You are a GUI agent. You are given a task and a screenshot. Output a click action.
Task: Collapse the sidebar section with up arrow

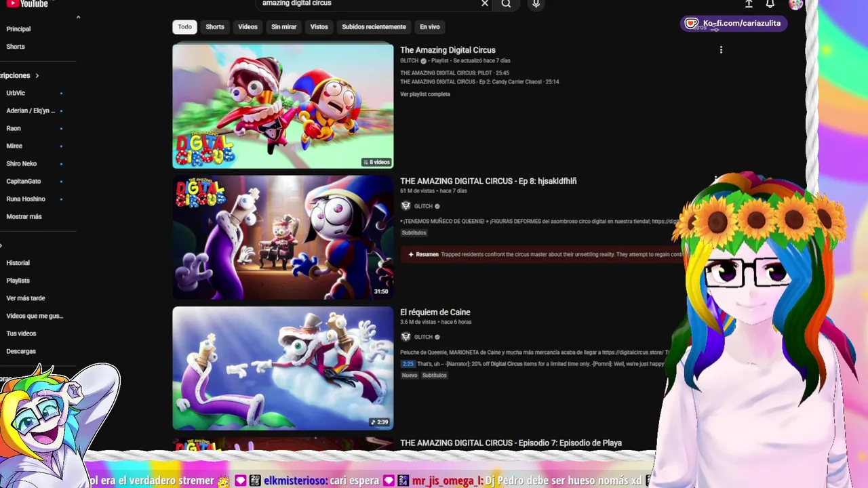pyautogui.click(x=78, y=17)
